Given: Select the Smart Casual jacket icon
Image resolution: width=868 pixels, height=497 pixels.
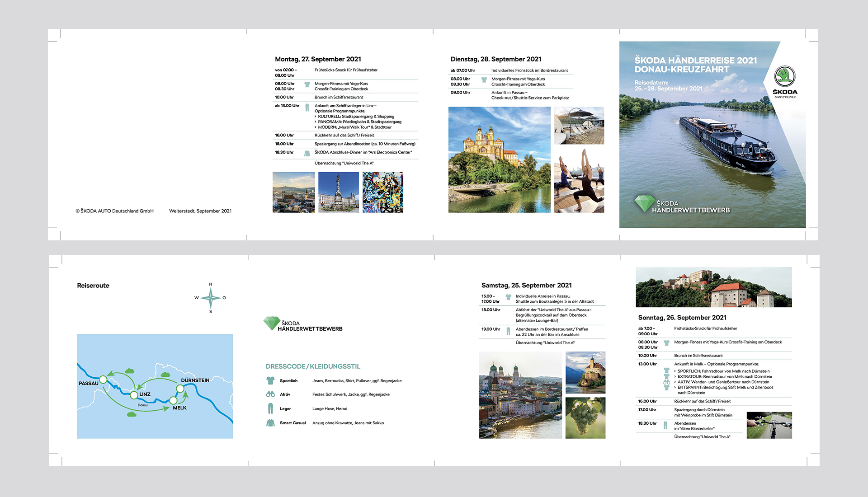Looking at the screenshot, I should [x=270, y=423].
